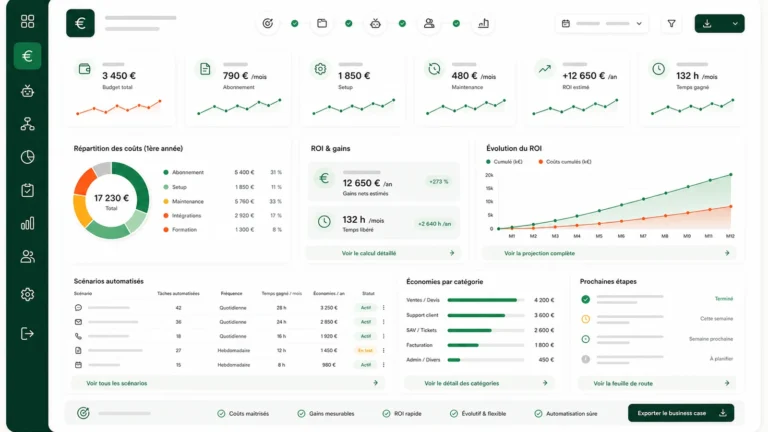Viewport: 768px width, 432px height.
Task: Open the users icon in sidebar
Action: click(27, 257)
